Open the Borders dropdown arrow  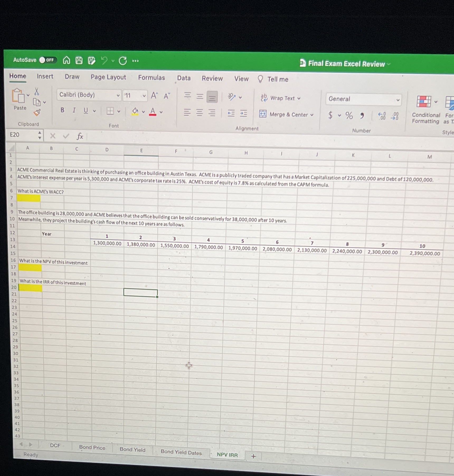119,111
